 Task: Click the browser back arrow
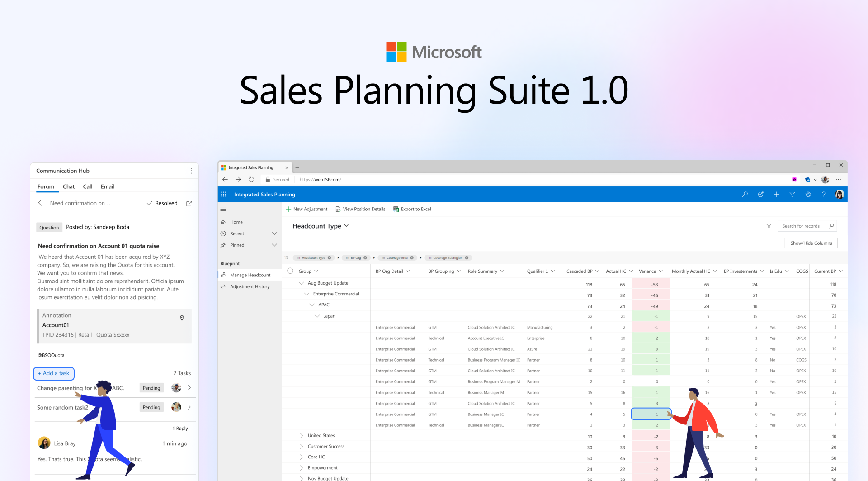pos(225,180)
